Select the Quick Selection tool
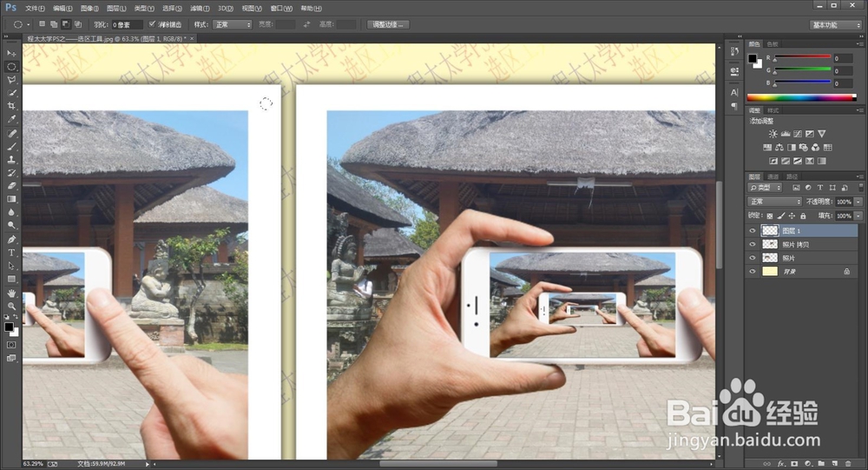 click(11, 93)
